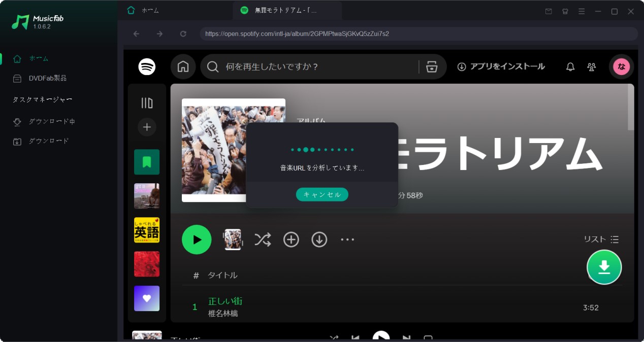Open the mail inbox icon in the title bar

(549, 11)
